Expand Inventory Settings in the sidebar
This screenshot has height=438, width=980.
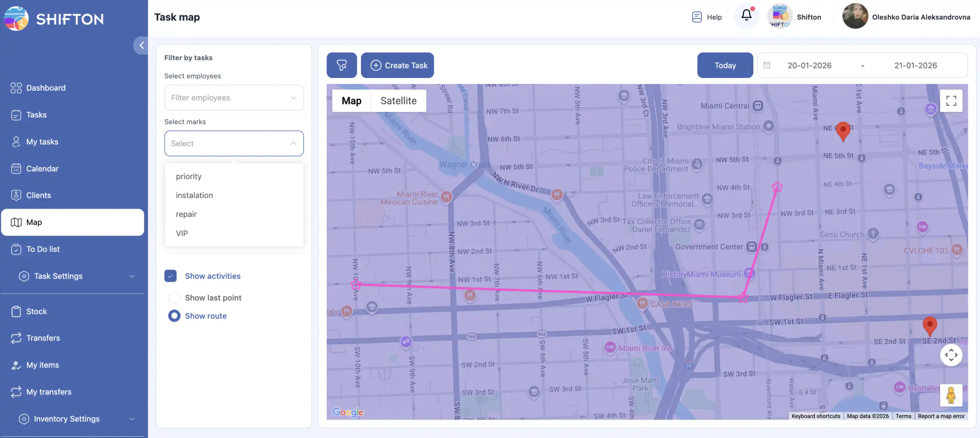77,418
